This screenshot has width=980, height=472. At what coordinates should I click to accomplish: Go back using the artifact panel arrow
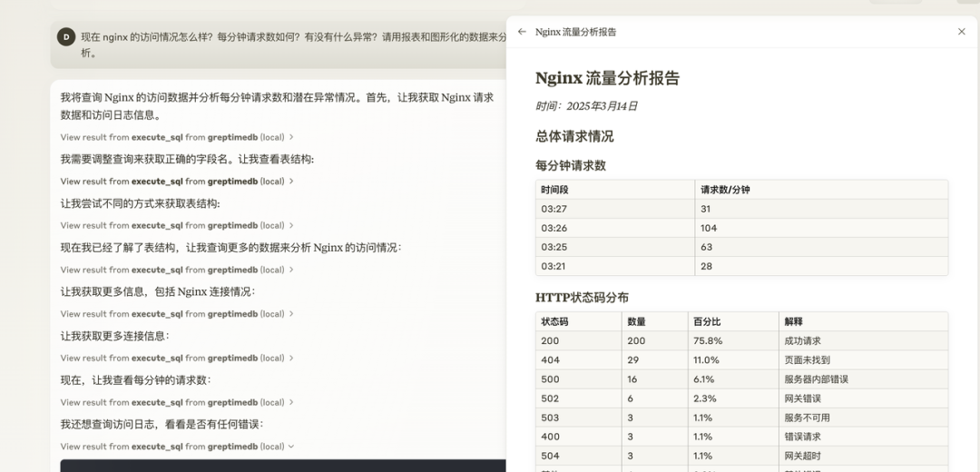click(x=522, y=32)
